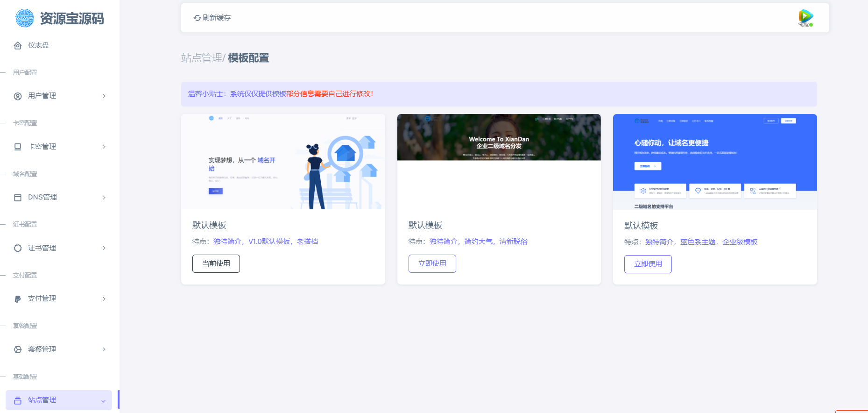The height and width of the screenshot is (413, 868).
Task: Click the 模板配置 page title
Action: coord(248,58)
